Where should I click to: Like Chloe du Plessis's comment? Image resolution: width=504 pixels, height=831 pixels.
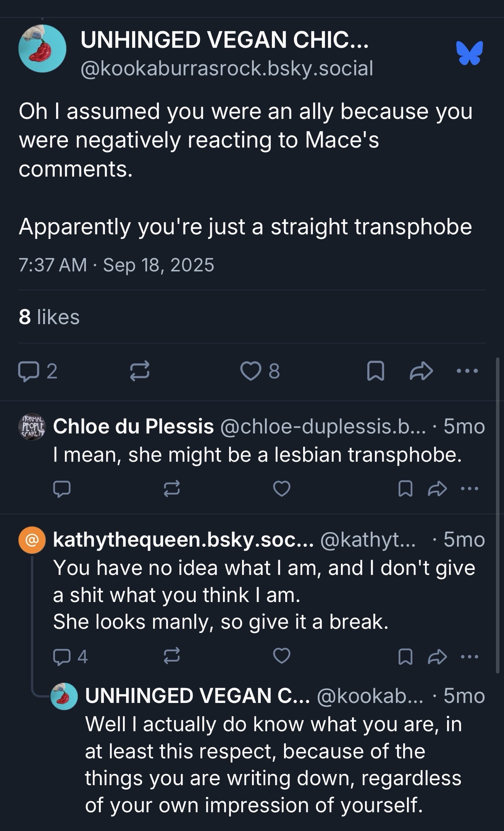281,489
